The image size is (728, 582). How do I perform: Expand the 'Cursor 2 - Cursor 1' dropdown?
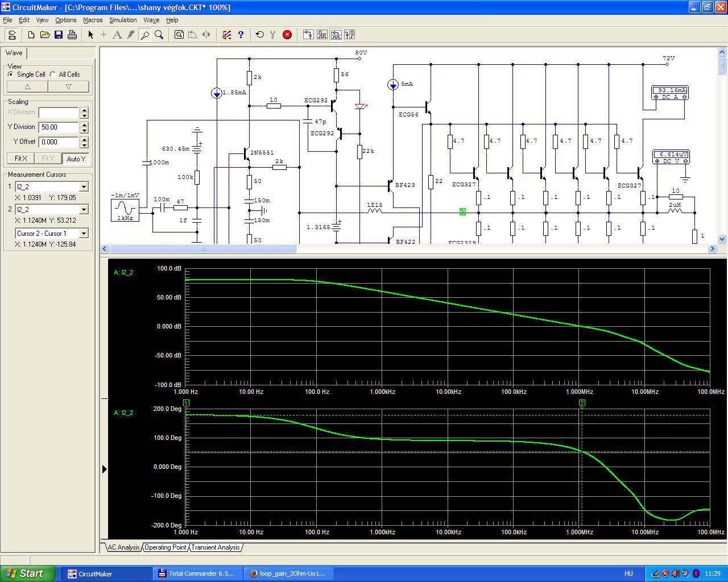84,234
